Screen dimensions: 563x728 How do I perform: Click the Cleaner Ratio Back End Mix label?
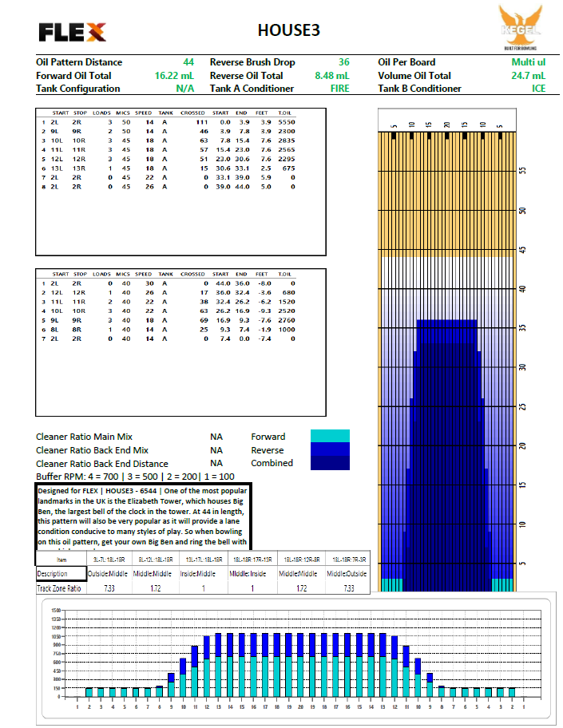pos(92,450)
